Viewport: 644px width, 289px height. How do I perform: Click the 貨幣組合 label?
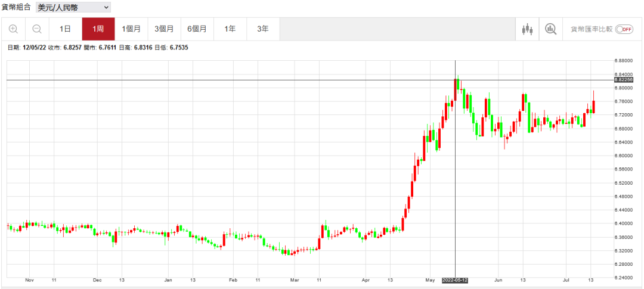[16, 7]
